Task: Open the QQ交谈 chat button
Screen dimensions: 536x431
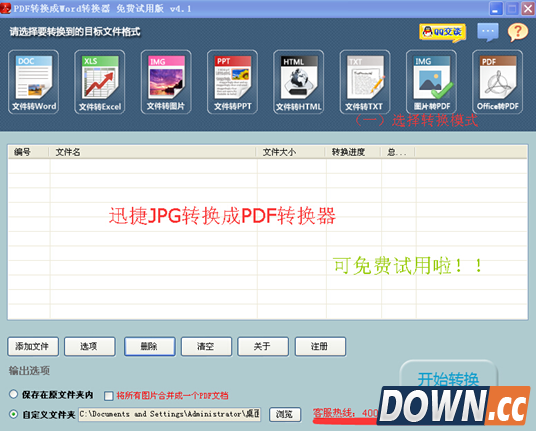Action: pos(442,32)
